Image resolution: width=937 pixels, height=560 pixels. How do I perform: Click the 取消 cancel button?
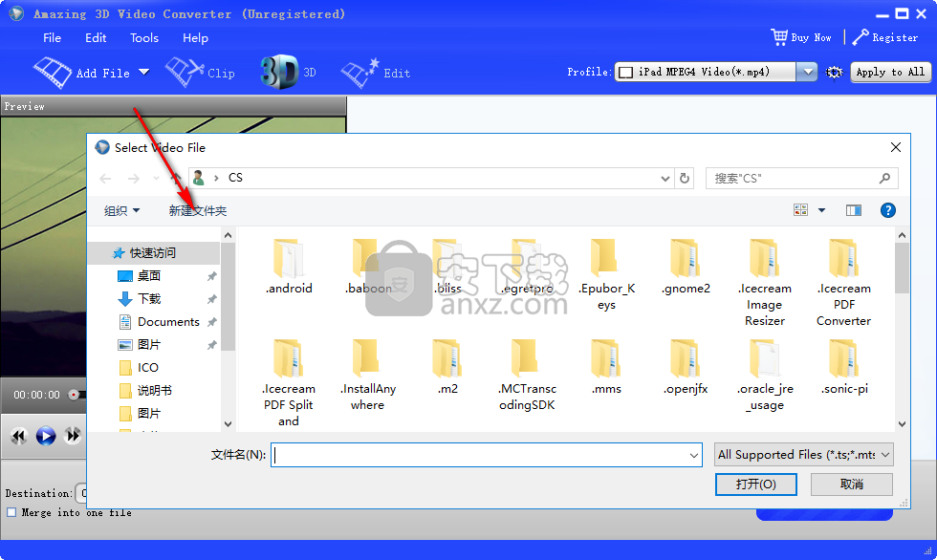pos(852,485)
